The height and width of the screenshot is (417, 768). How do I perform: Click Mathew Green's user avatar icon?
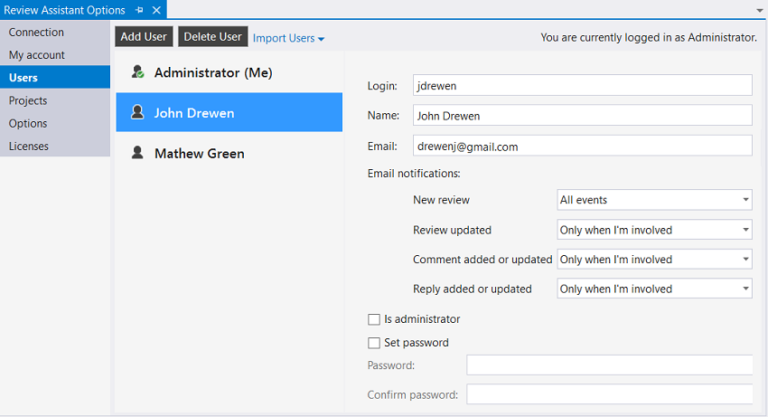pyautogui.click(x=137, y=153)
